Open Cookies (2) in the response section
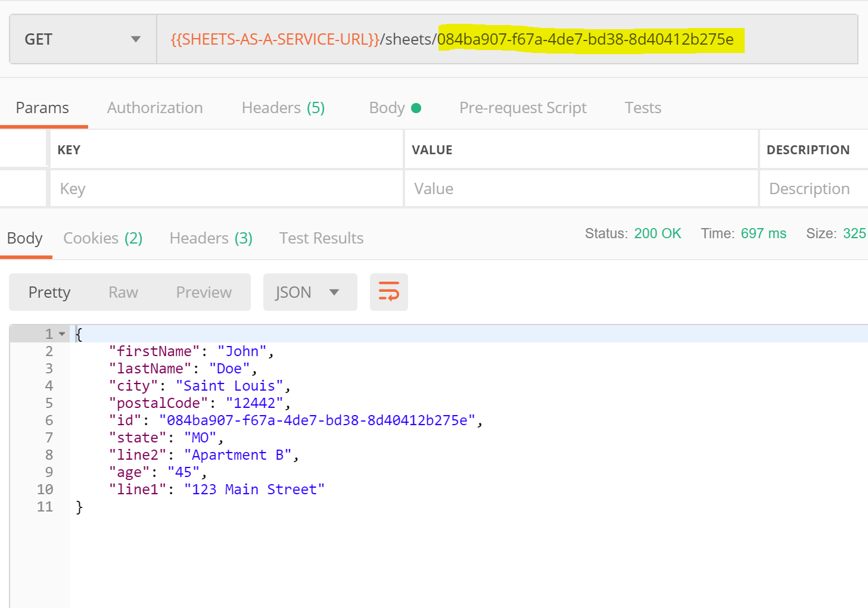Screen dimensions: 868x608 102,238
